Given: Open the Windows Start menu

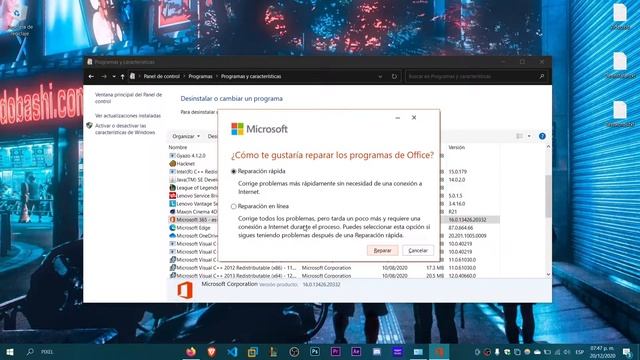Looking at the screenshot, I should coord(10,351).
